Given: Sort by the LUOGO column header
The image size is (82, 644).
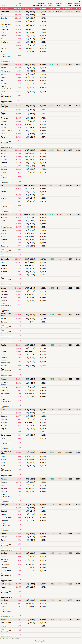Looking at the screenshot, I should coord(4,5).
